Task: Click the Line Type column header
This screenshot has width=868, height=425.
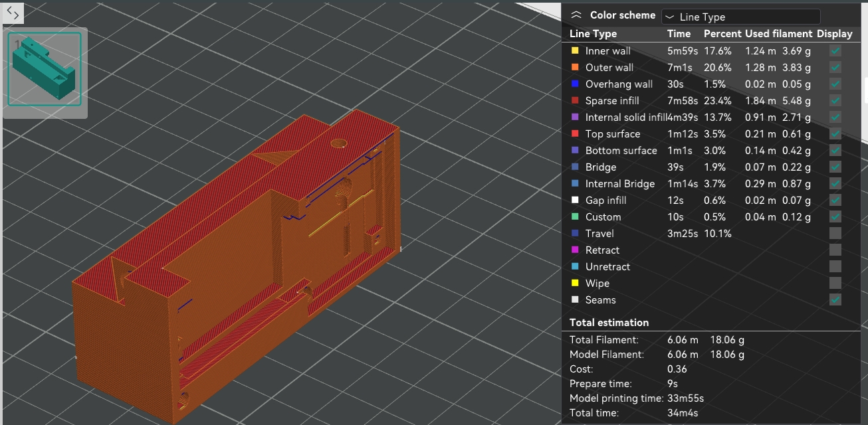Action: [x=593, y=34]
